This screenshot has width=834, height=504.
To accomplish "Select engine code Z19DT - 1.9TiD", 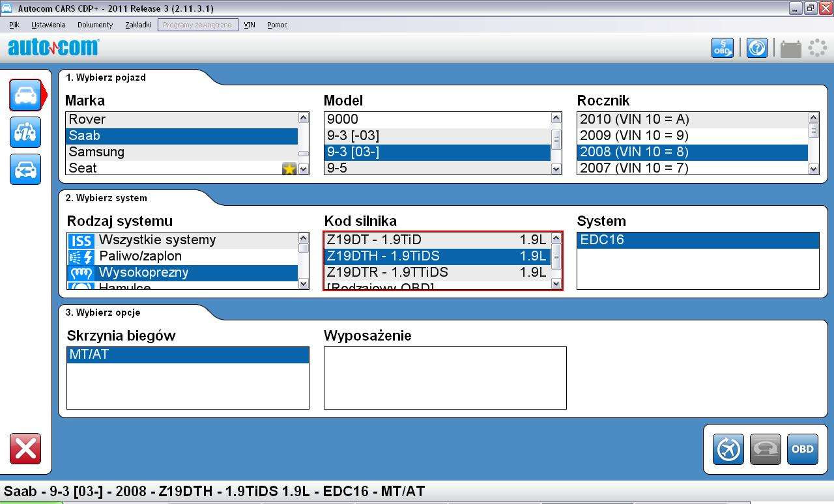I will [437, 240].
